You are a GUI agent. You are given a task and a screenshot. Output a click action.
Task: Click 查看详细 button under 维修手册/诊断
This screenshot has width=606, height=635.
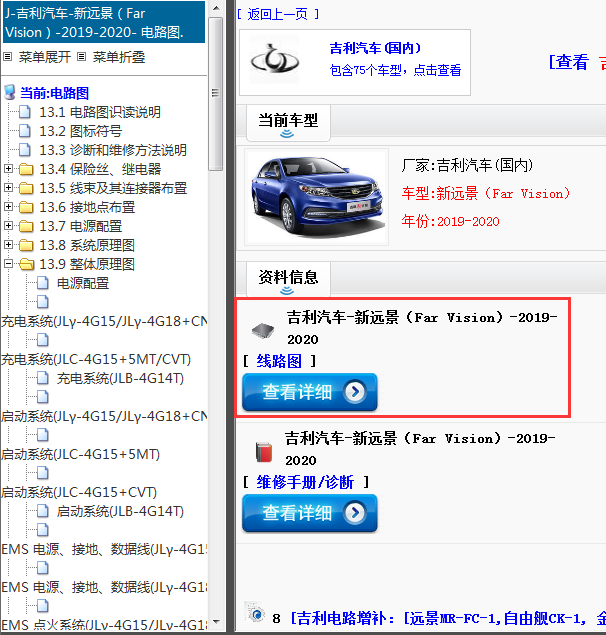tap(310, 513)
